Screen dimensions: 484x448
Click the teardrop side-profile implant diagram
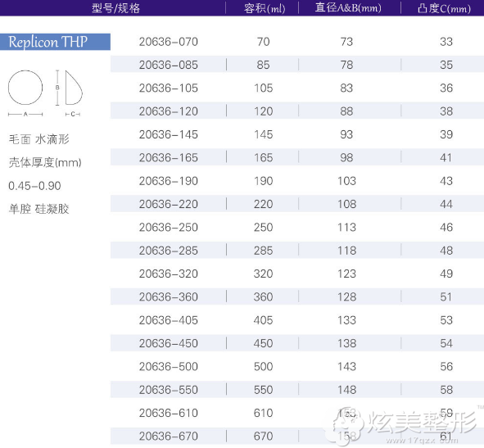click(74, 88)
